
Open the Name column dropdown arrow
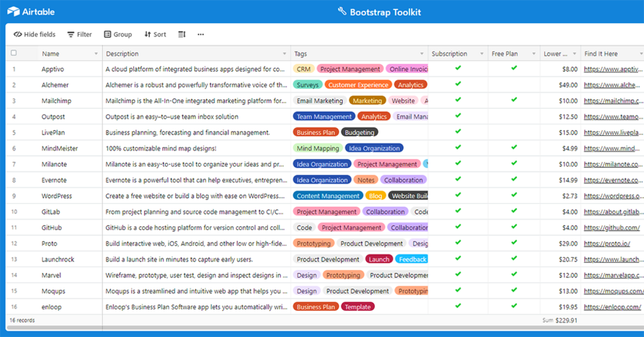[96, 54]
